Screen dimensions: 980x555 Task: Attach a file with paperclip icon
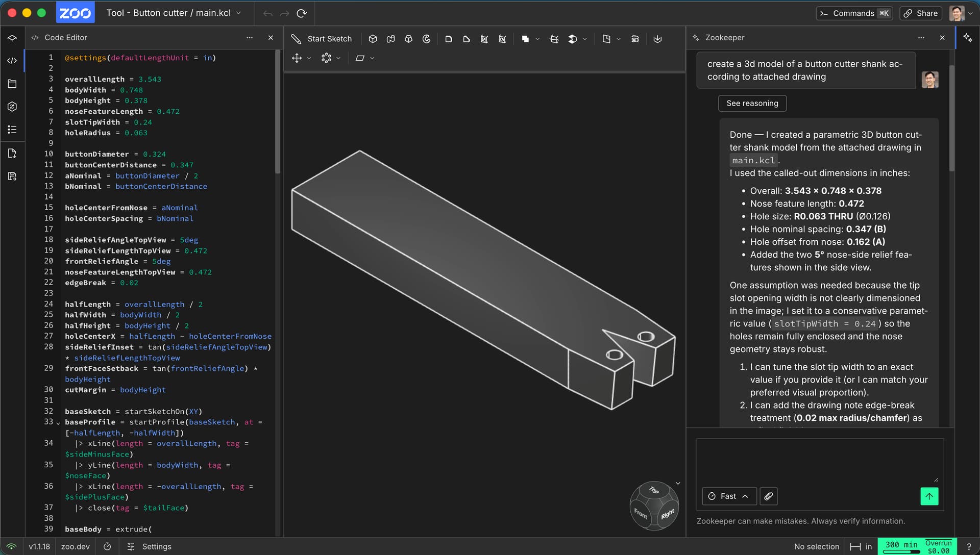[x=768, y=496]
